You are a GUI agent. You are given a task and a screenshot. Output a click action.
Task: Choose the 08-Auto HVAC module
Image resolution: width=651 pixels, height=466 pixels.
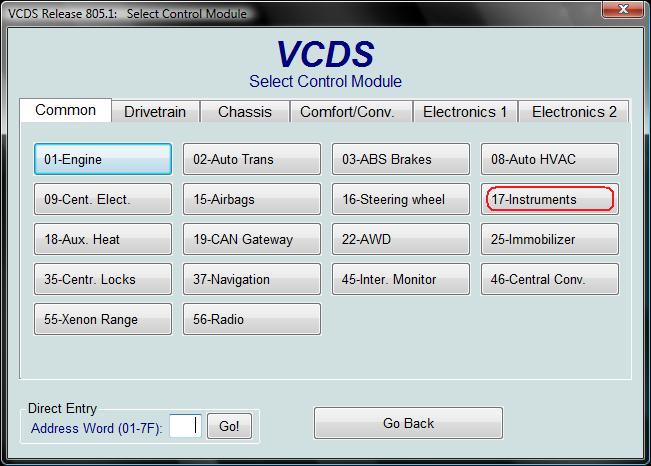point(550,159)
